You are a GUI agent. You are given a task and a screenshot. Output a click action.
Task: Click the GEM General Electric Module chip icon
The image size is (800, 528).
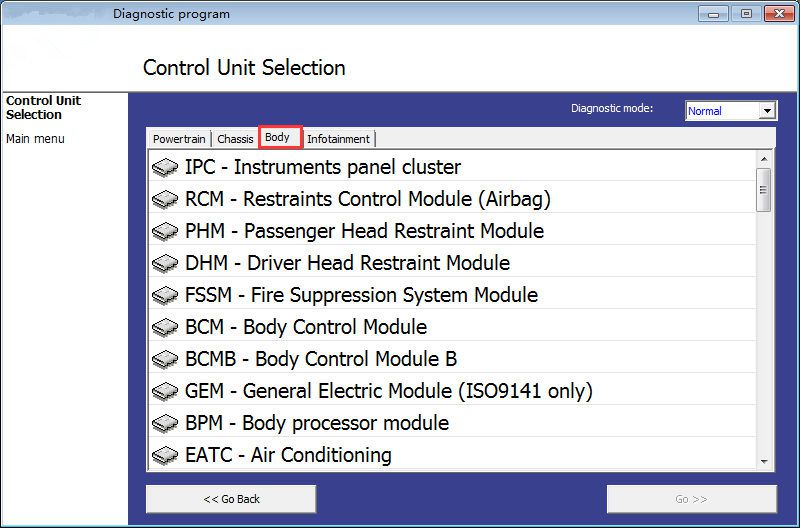(165, 392)
